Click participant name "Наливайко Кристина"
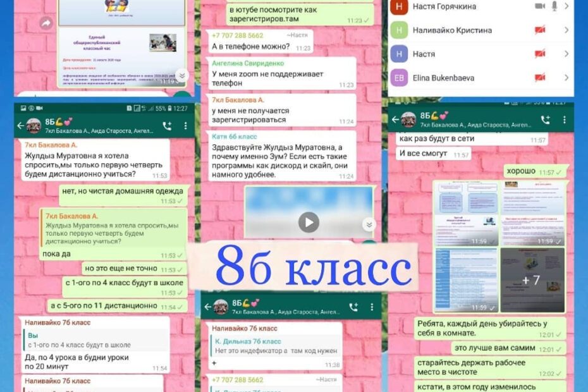Screen dimensions: 588x392 tap(452, 30)
